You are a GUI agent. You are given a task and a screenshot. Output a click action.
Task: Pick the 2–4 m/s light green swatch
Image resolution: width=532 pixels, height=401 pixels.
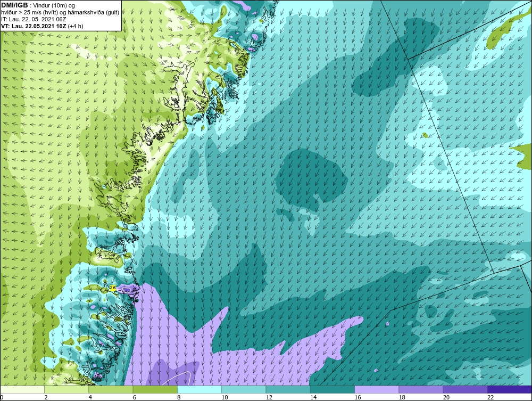(x=66, y=389)
